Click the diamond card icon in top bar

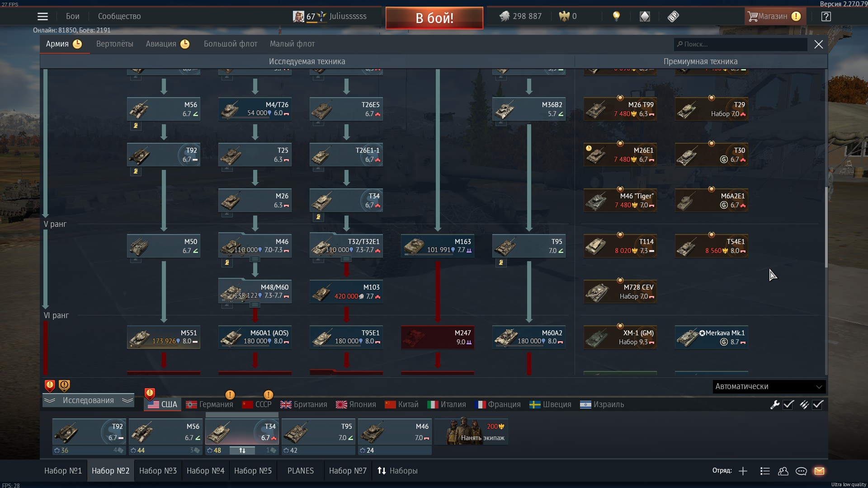coord(645,17)
